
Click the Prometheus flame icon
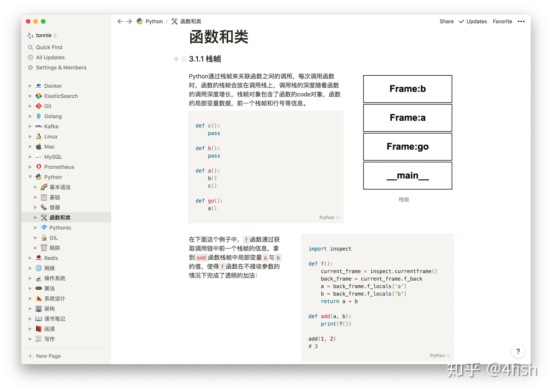(x=39, y=167)
